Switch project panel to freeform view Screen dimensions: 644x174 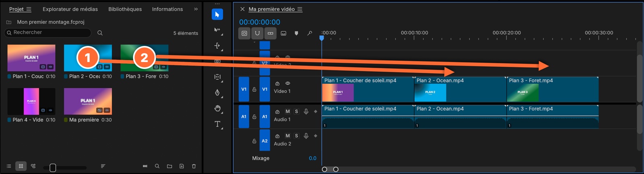coord(33,166)
